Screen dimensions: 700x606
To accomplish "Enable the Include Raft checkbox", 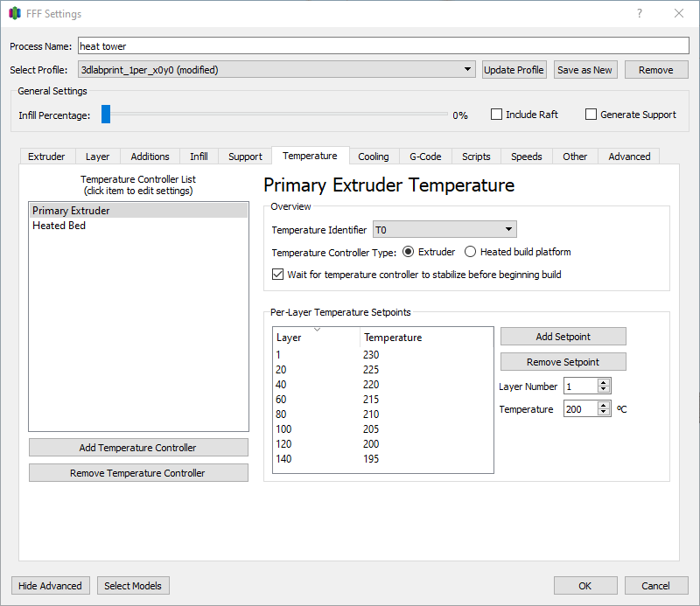I will tap(497, 115).
